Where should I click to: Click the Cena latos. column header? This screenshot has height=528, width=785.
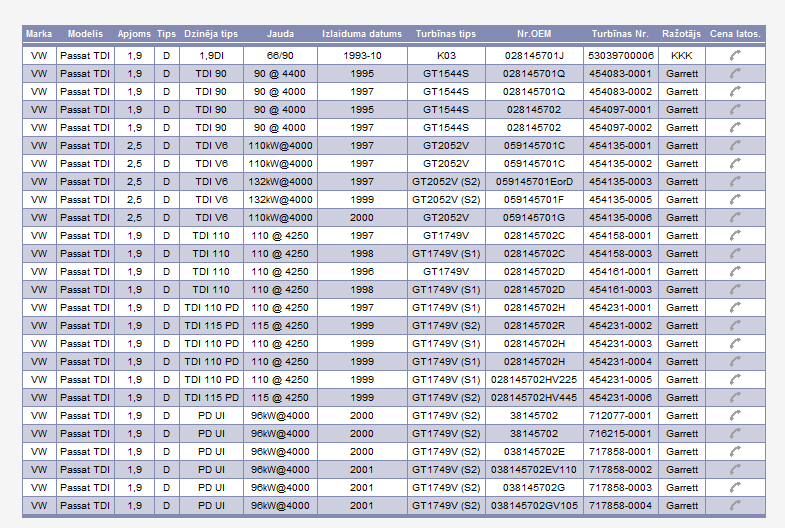[x=735, y=34]
